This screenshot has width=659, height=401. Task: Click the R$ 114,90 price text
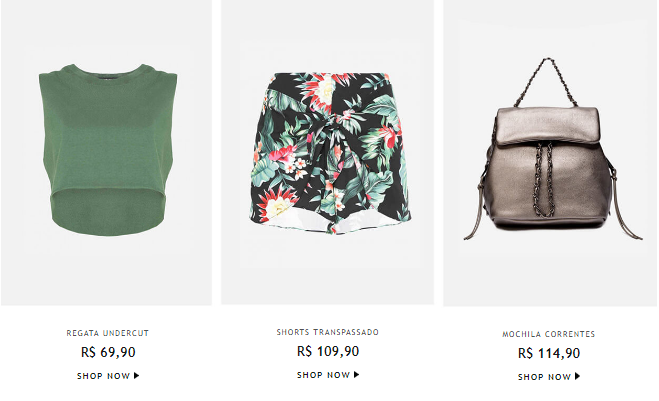point(549,353)
